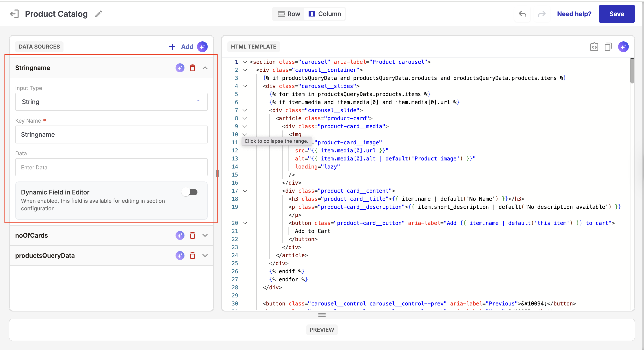The image size is (644, 350).
Task: Click the AI sparkle icon in HTML Template header
Action: tap(623, 47)
